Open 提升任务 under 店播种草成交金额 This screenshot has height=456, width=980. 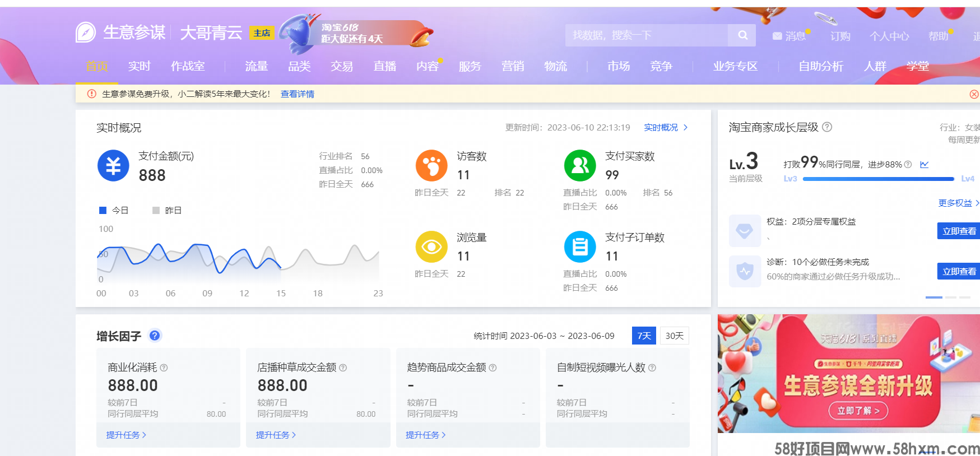(276, 435)
